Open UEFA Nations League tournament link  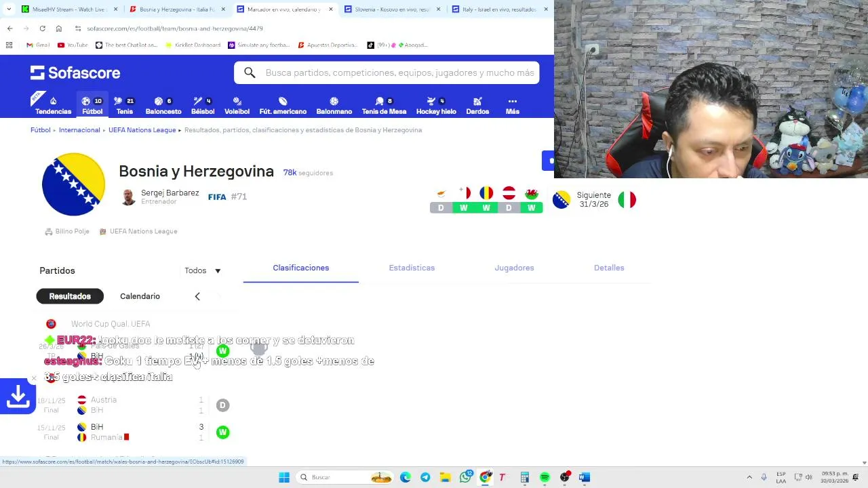pyautogui.click(x=138, y=231)
